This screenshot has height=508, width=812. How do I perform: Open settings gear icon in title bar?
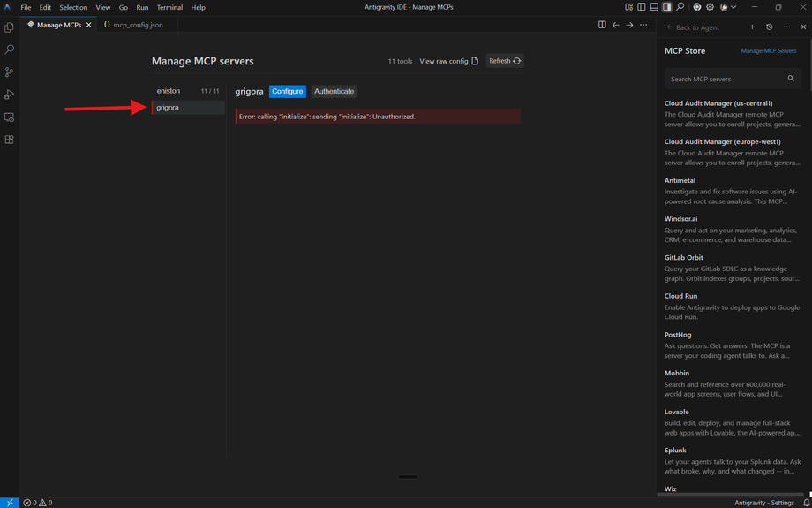coord(710,7)
